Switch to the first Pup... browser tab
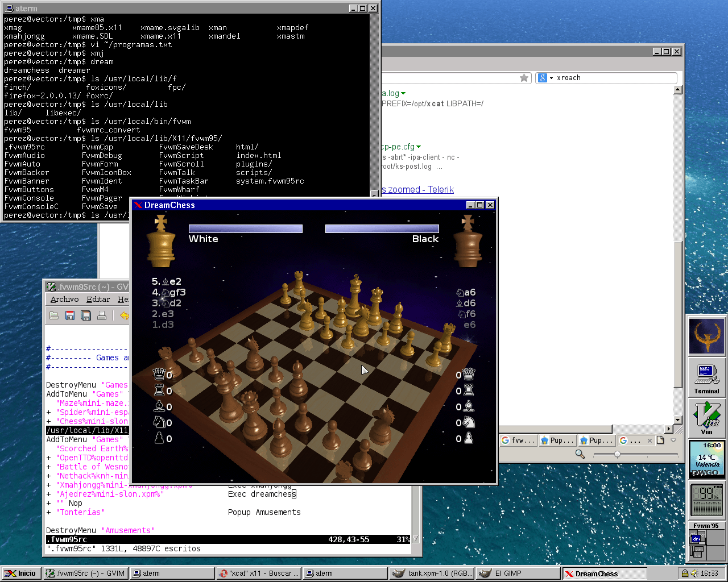The height and width of the screenshot is (582, 728). tap(557, 440)
